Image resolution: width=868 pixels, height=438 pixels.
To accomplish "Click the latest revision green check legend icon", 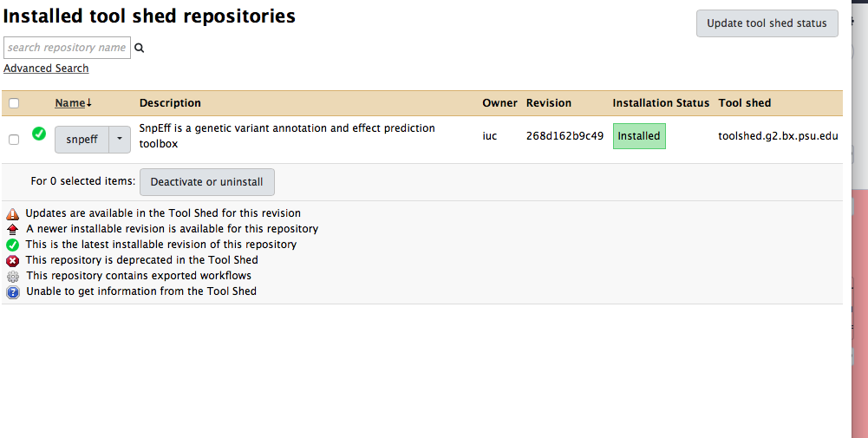I will pos(12,245).
